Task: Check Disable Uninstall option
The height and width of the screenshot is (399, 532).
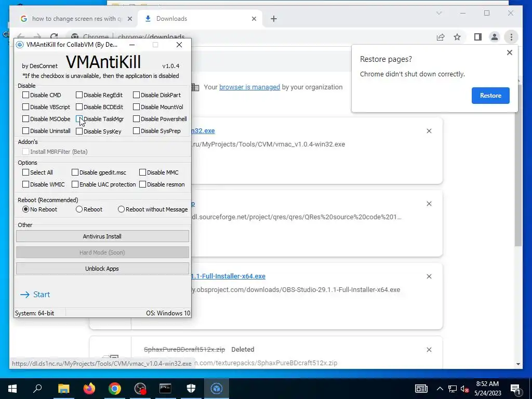Action: point(25,130)
